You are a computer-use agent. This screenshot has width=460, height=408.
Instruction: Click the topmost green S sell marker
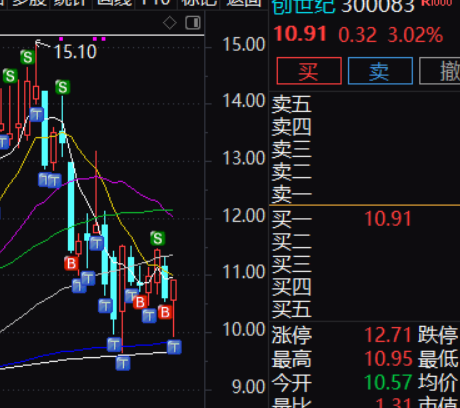(x=27, y=57)
